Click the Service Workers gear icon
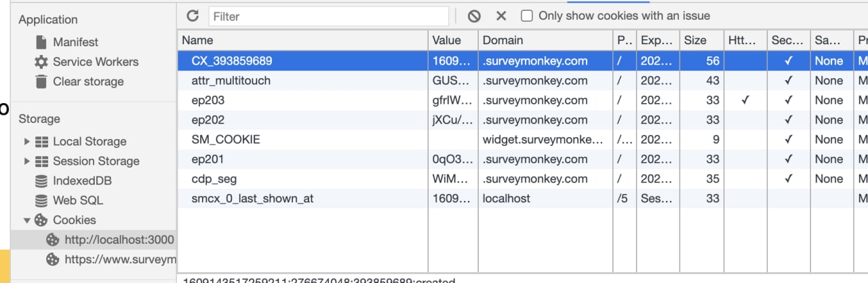Image resolution: width=868 pixels, height=283 pixels. pos(42,62)
